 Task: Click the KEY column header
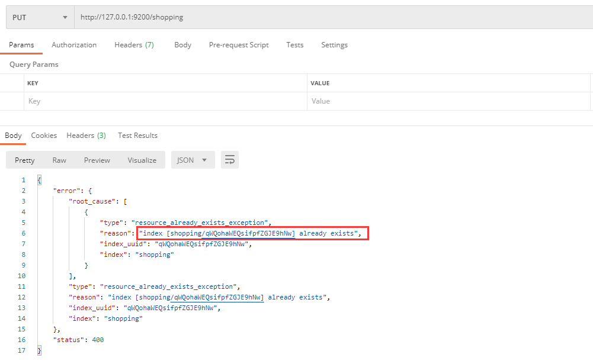click(33, 83)
